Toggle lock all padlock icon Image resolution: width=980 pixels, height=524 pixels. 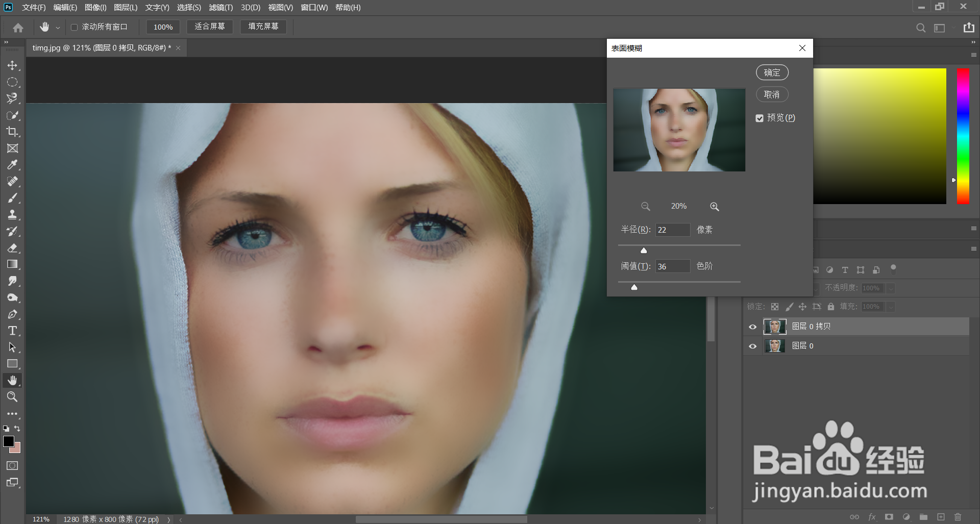(831, 307)
